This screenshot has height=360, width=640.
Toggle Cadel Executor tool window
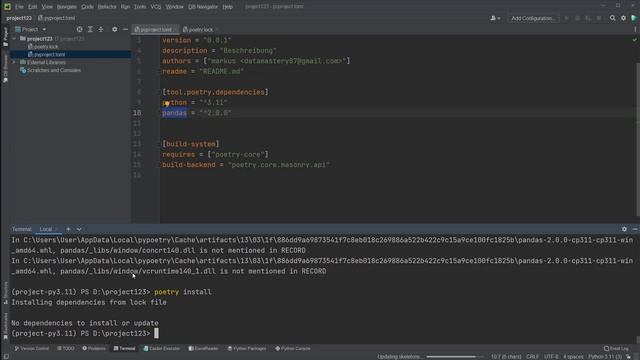coord(162,349)
